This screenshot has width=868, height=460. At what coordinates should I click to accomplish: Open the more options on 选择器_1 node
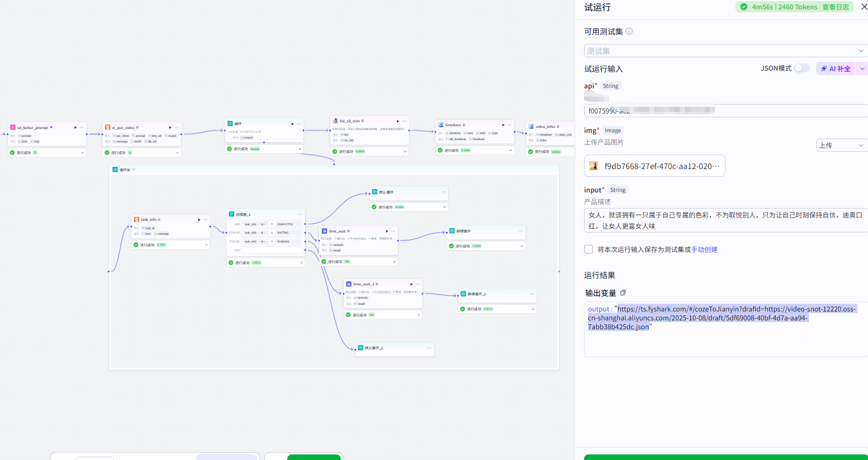300,214
